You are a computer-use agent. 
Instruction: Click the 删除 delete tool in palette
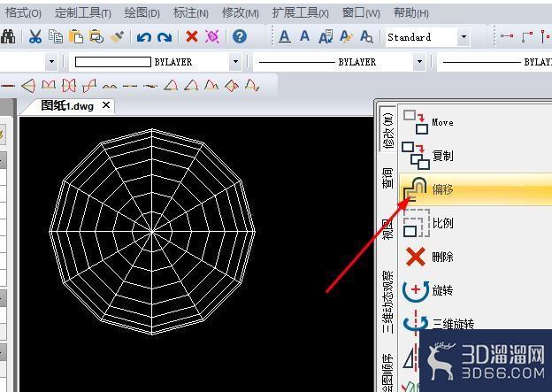click(475, 257)
